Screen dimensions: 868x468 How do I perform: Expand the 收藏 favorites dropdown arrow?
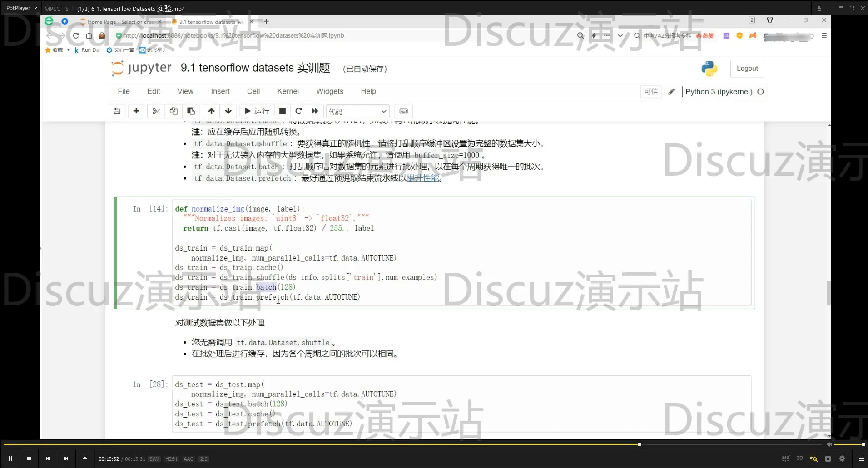(68, 50)
